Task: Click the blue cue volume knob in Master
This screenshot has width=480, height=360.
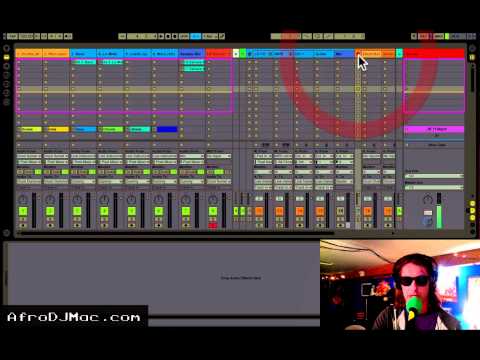Action: click(x=427, y=221)
